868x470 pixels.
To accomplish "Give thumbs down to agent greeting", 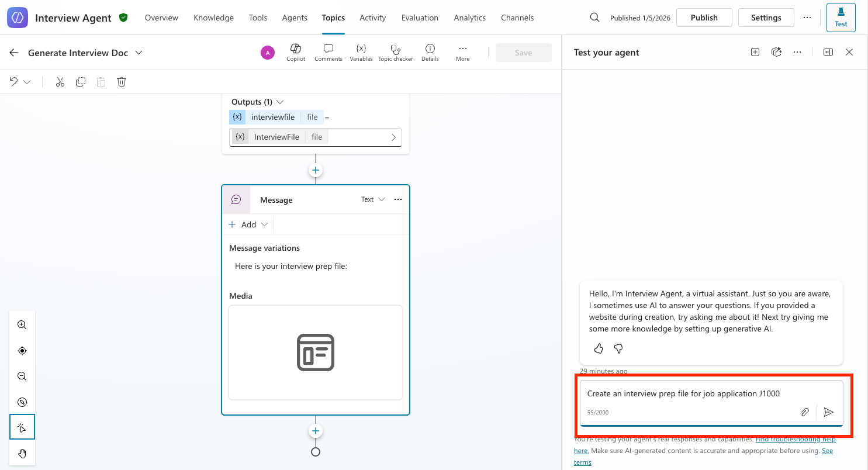I will point(618,349).
